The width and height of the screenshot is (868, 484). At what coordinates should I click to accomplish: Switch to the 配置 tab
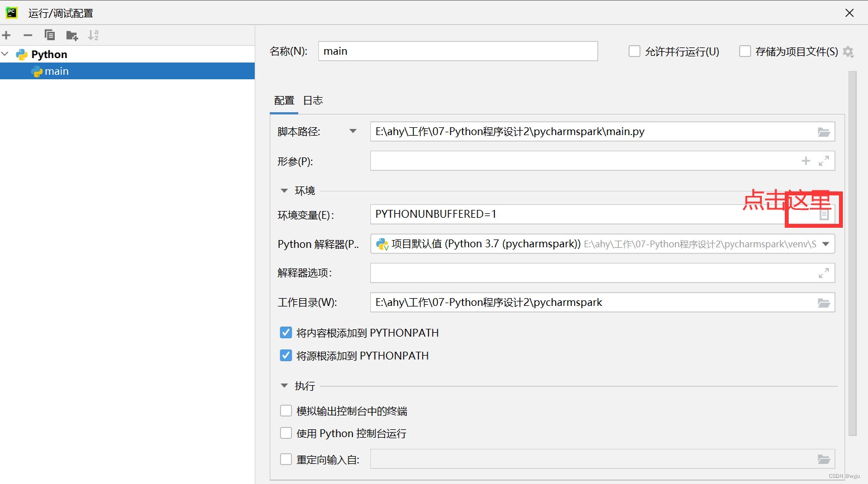284,100
